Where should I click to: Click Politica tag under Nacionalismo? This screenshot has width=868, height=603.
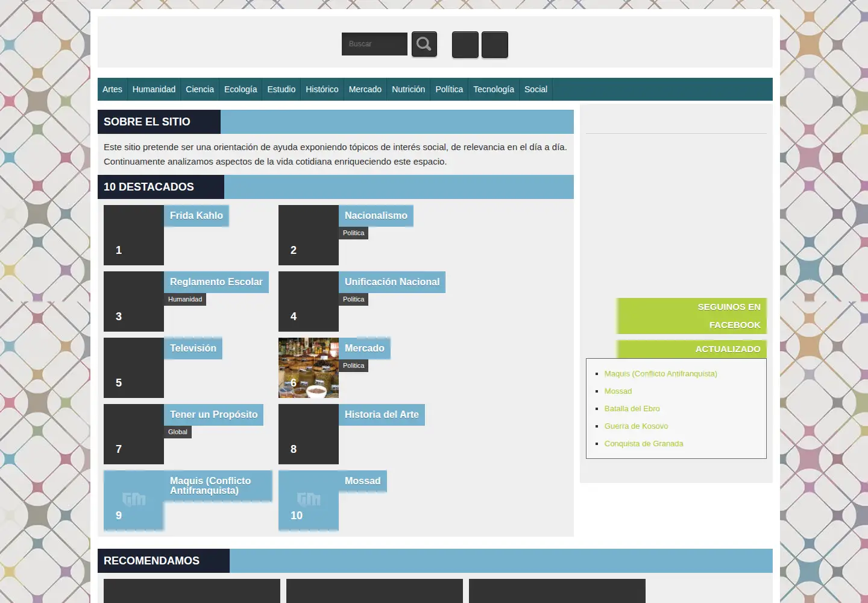(x=354, y=233)
